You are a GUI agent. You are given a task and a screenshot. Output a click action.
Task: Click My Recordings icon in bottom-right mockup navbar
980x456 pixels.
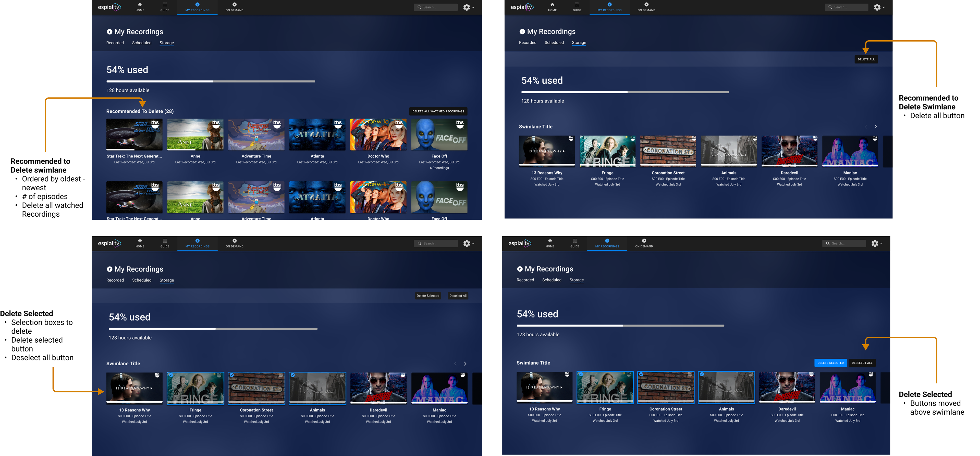tap(607, 241)
